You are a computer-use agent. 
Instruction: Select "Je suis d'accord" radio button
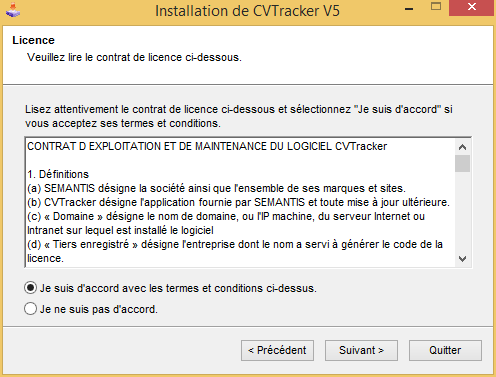[30, 288]
